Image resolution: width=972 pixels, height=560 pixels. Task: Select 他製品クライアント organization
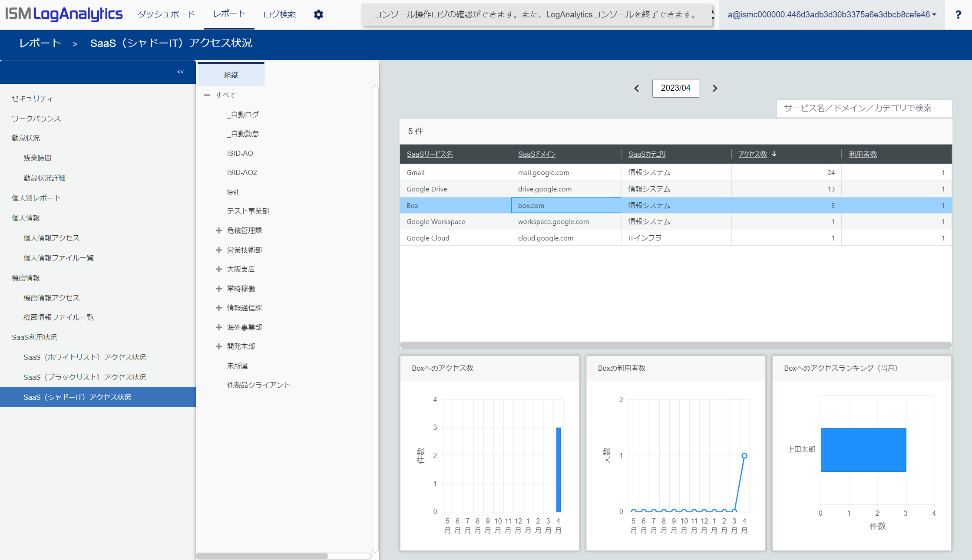(x=258, y=385)
